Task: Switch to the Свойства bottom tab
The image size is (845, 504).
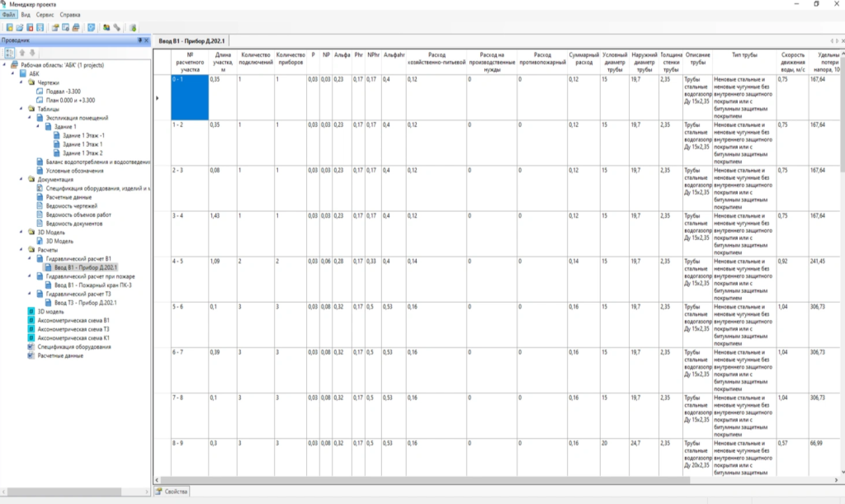Action: click(172, 492)
